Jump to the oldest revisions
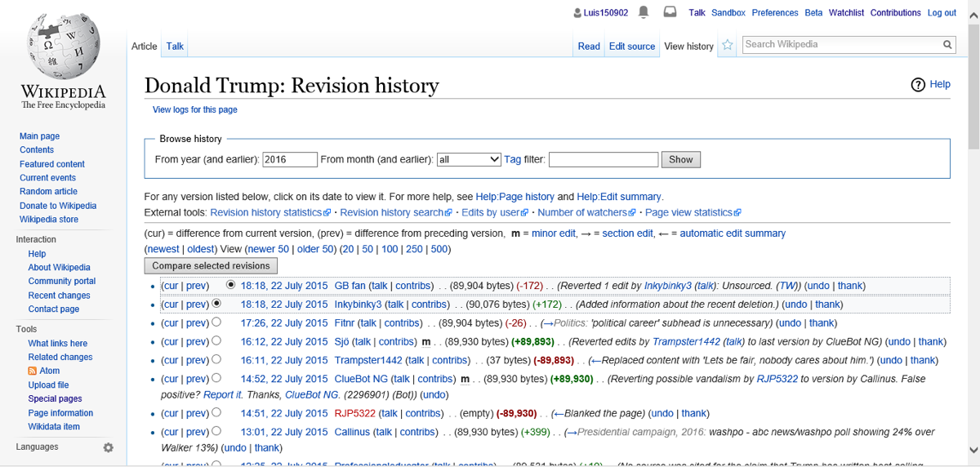Image resolution: width=980 pixels, height=467 pixels. point(202,249)
